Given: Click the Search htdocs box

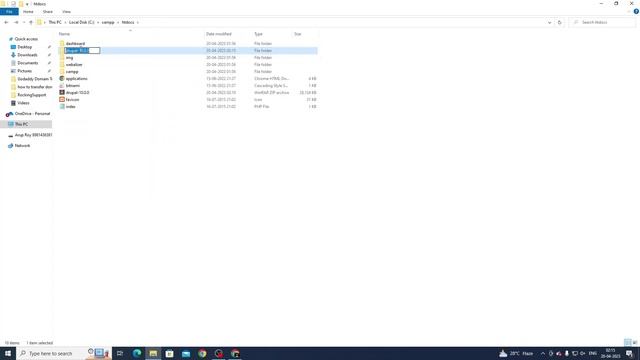Looking at the screenshot, I should pos(603,22).
